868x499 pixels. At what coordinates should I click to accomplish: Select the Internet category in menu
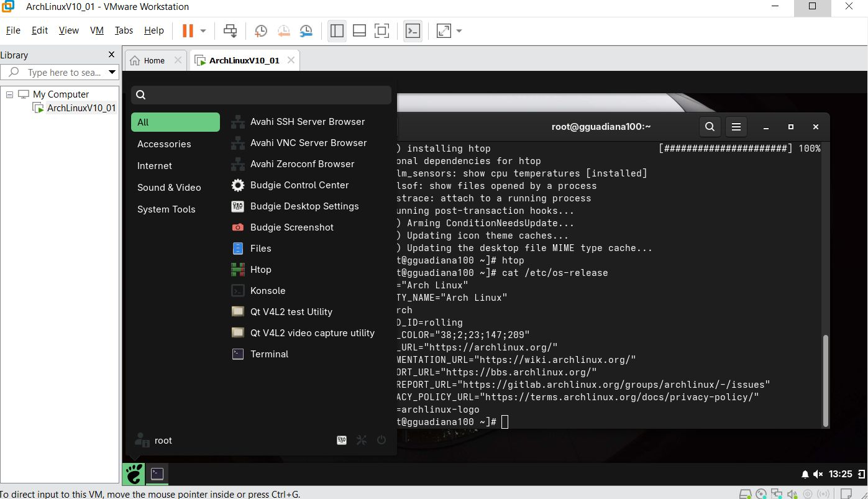pyautogui.click(x=155, y=166)
